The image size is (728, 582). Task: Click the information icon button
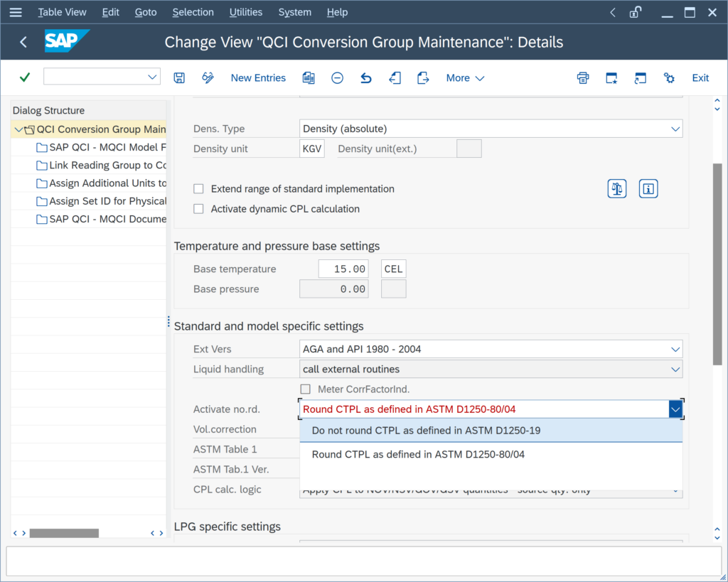648,189
